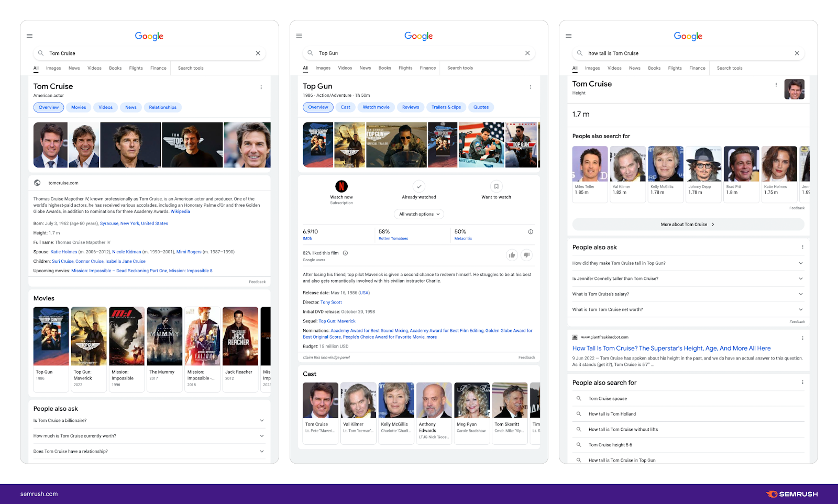Click thumbs up for Top Gun
The image size is (838, 504).
pyautogui.click(x=512, y=255)
